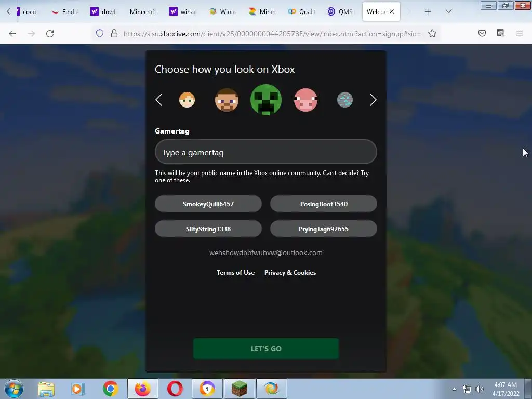This screenshot has height=399, width=532.
Task: Choose the Steve avatar gamerpic
Action: (x=227, y=100)
